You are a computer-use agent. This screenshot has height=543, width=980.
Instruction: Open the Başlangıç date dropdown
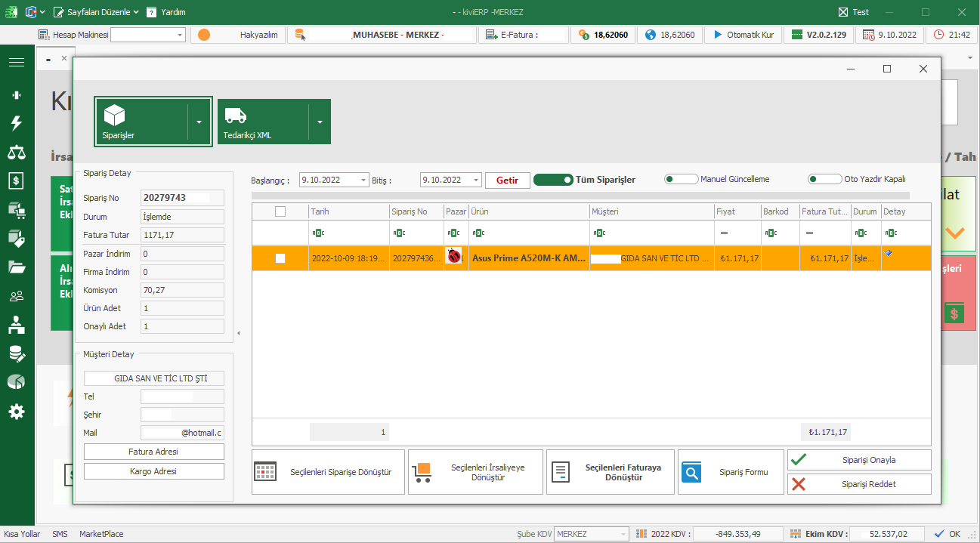click(x=363, y=180)
